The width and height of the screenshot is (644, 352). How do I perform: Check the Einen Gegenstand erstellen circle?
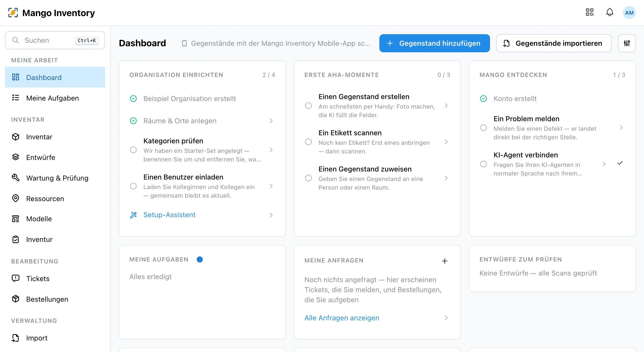308,106
